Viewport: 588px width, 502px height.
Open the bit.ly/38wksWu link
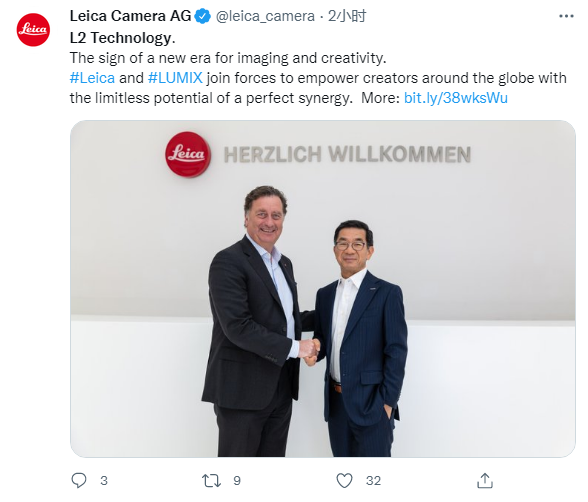(456, 98)
